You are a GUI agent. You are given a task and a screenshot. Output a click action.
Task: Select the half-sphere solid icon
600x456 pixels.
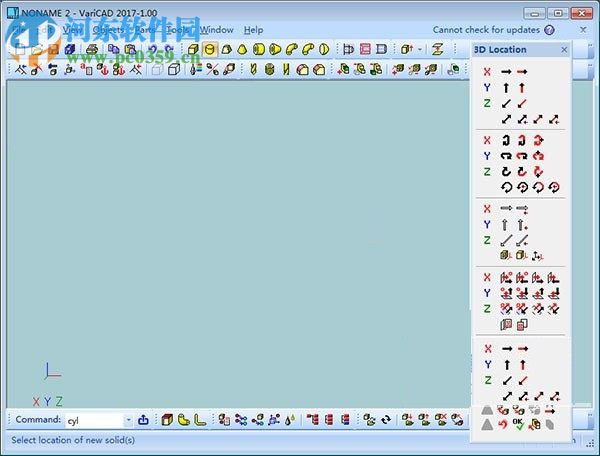pos(324,49)
